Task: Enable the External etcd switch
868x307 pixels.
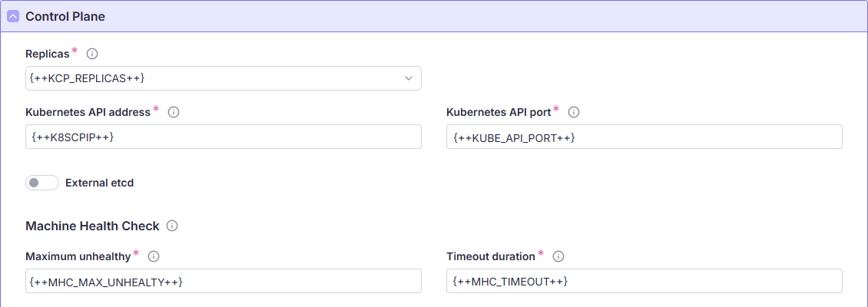Action: [x=42, y=183]
